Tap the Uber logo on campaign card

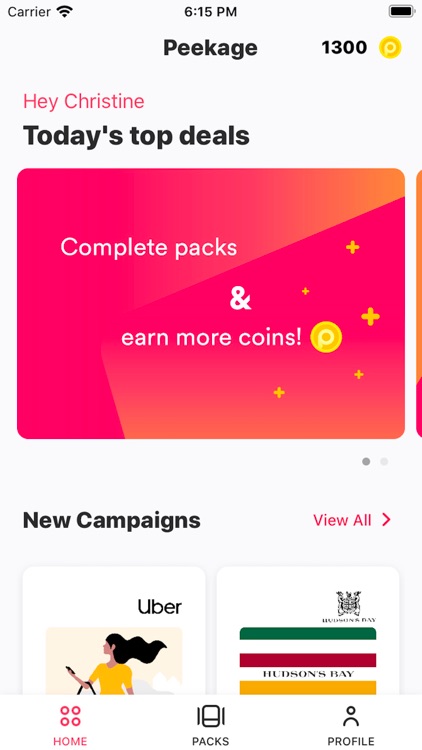point(160,607)
